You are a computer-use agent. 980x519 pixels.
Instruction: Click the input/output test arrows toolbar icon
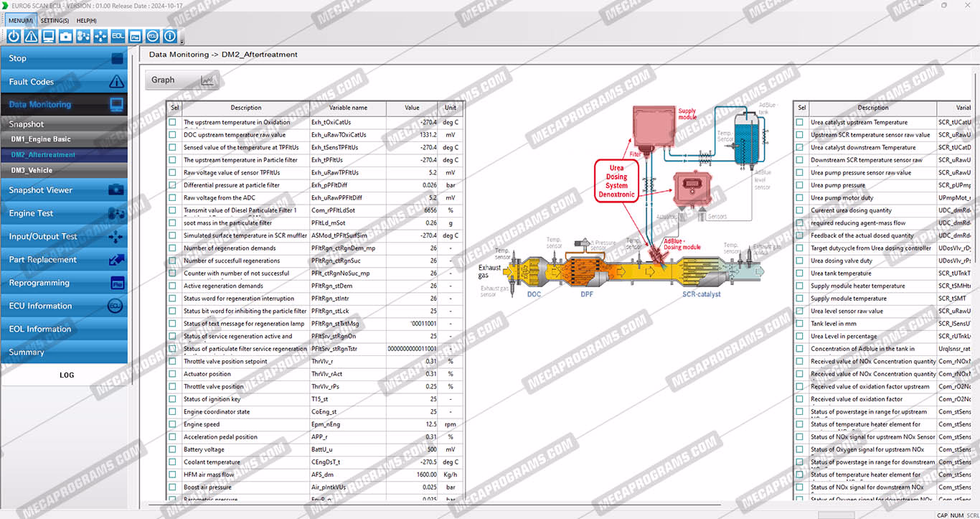click(100, 36)
